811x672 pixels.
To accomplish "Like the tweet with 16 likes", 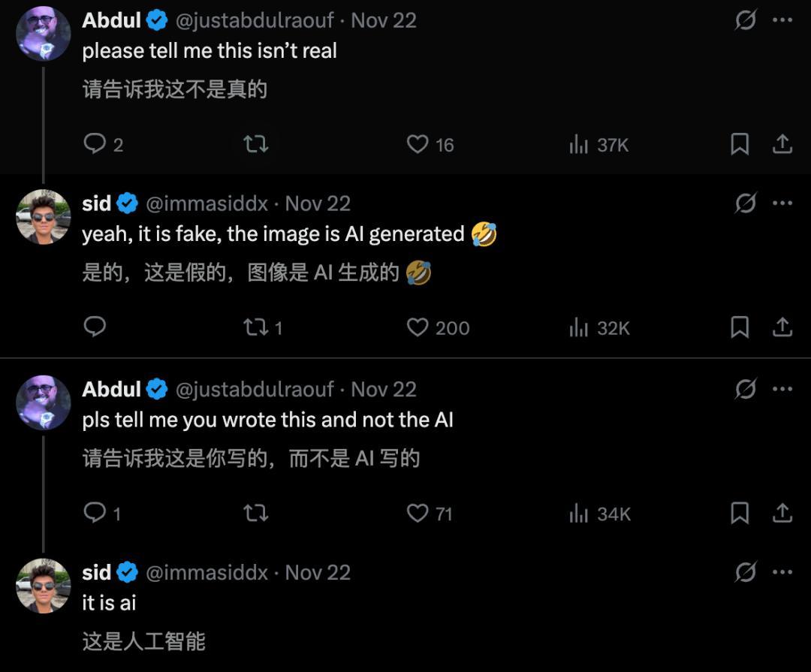I will click(x=418, y=143).
